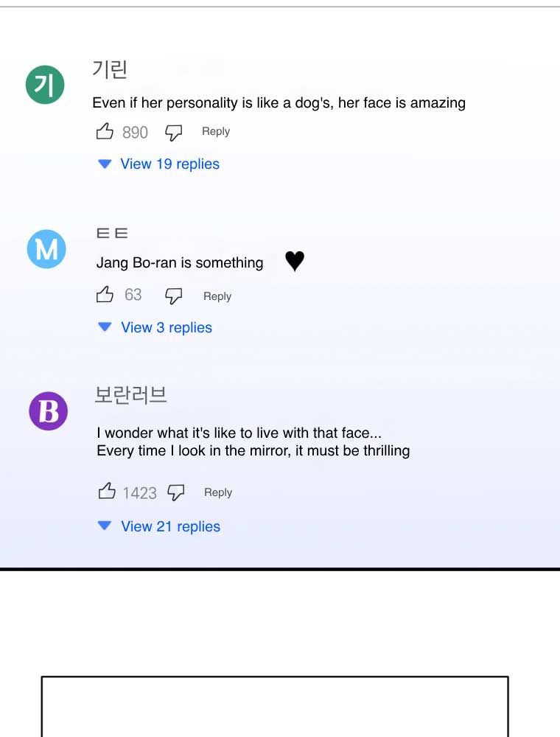Expand View 19 replies
Viewport: 560px width, 737px height.
point(169,164)
